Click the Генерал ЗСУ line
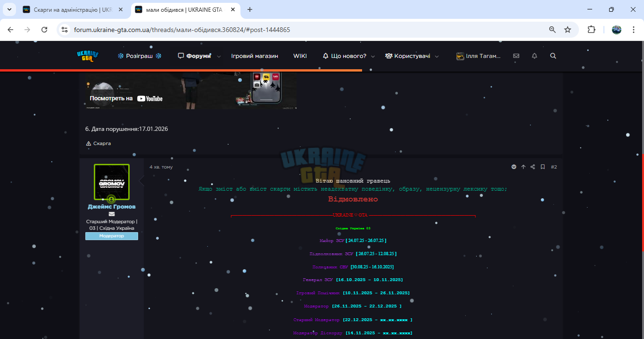644x339 pixels. (x=353, y=280)
